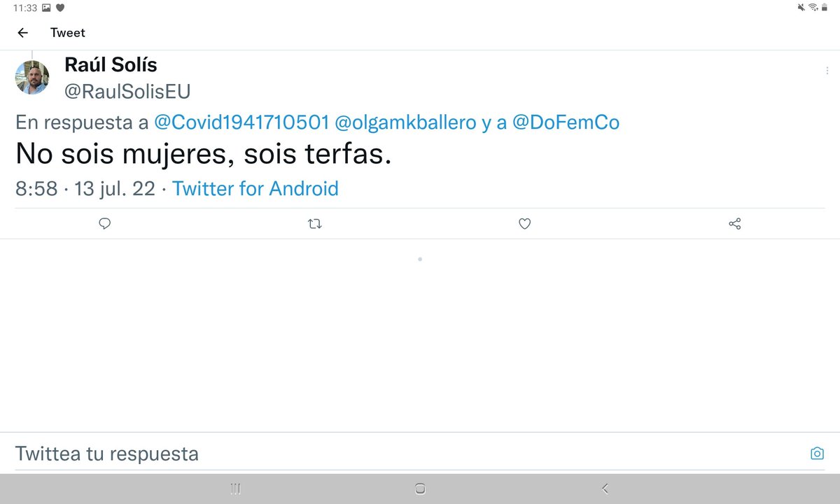The height and width of the screenshot is (504, 840).
Task: Tap the muted sound icon in status bar
Action: [x=801, y=8]
